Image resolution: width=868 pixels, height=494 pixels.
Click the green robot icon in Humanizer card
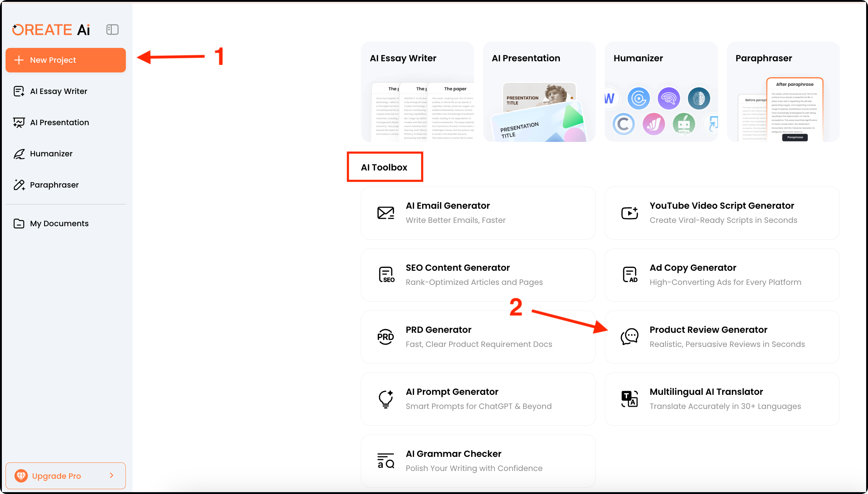click(x=684, y=124)
